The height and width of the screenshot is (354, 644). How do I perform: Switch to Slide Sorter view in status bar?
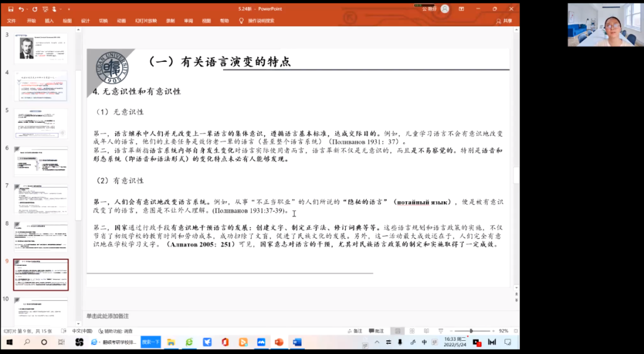click(x=411, y=331)
